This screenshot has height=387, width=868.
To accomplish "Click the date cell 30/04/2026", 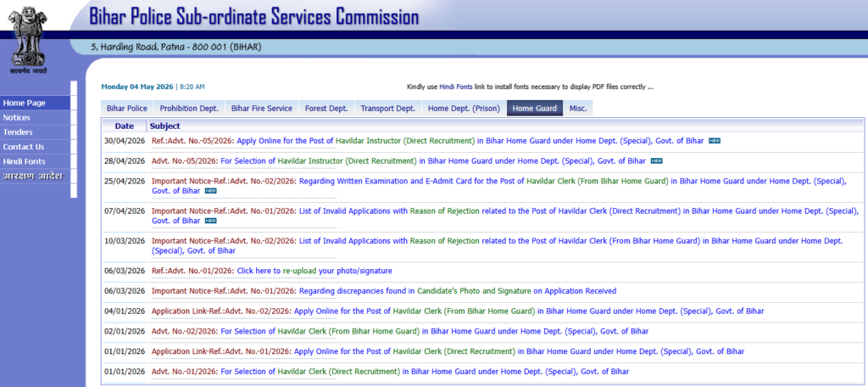I will tap(125, 141).
